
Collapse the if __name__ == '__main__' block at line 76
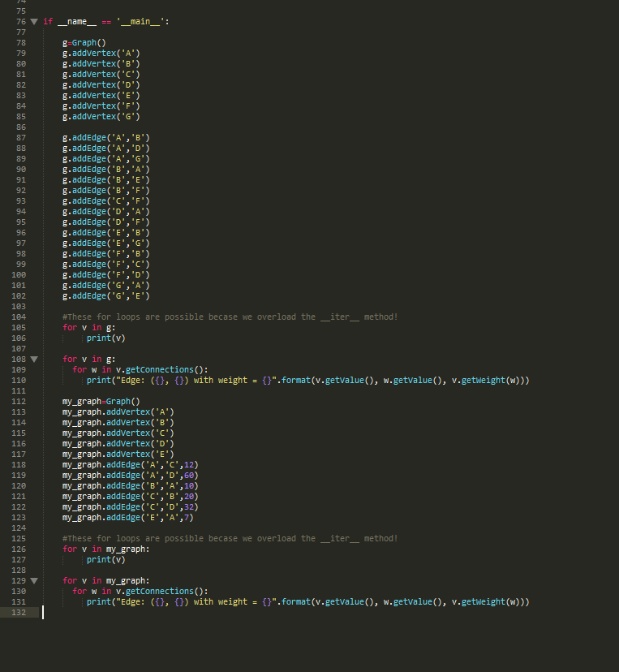tap(34, 21)
